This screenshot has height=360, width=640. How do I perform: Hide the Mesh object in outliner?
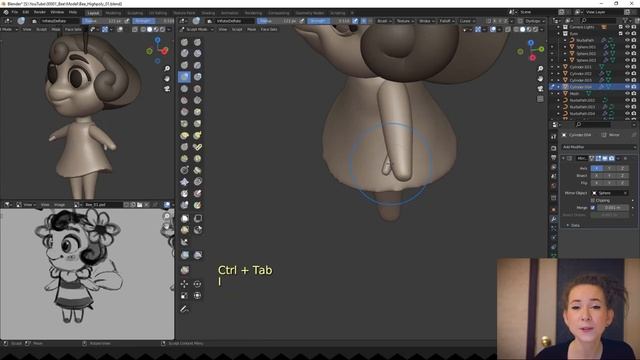(x=627, y=93)
